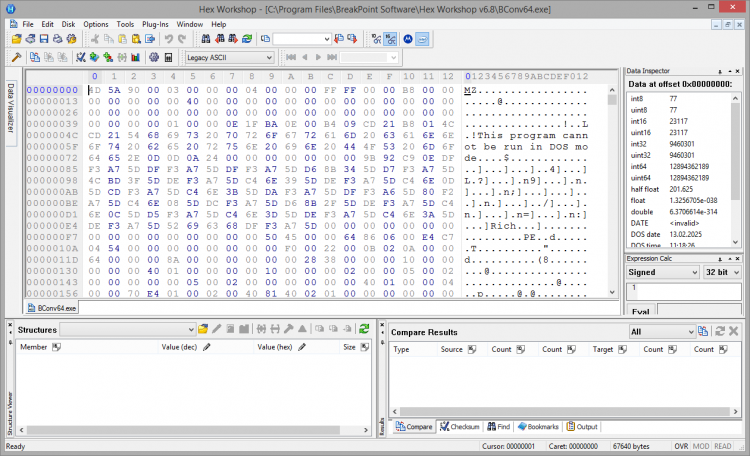Toggle sort icon beside Member column
This screenshot has height=456, width=750.
click(56, 347)
